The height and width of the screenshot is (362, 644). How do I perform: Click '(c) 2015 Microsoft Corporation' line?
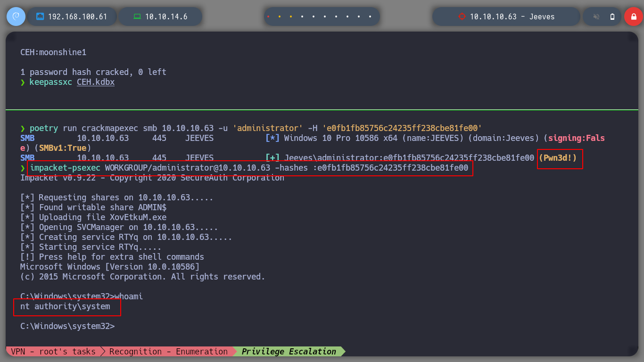pos(143,277)
